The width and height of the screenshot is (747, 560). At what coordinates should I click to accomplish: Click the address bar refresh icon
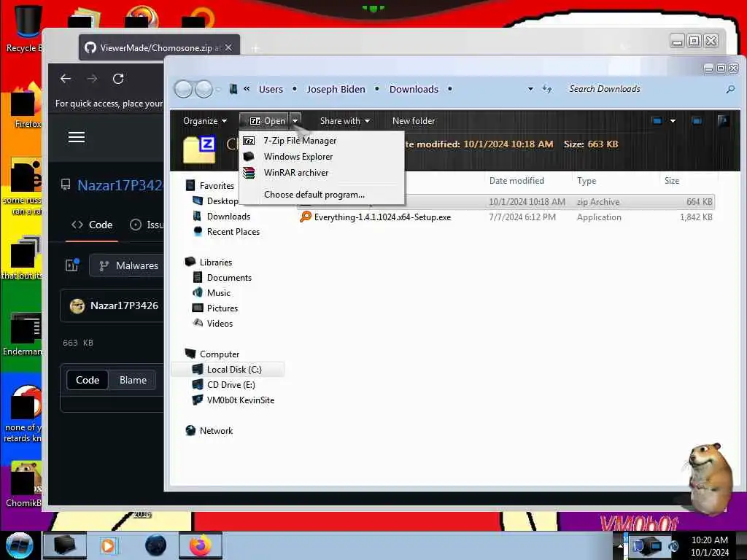pyautogui.click(x=547, y=89)
